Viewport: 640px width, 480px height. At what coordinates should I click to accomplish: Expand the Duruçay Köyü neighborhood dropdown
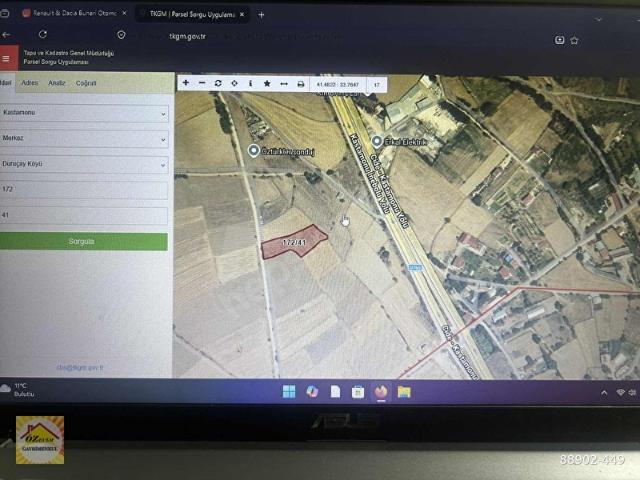tap(84, 164)
